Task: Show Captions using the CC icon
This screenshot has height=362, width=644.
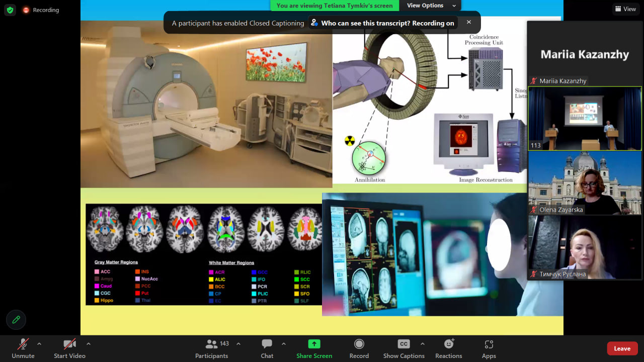Action: point(404,344)
